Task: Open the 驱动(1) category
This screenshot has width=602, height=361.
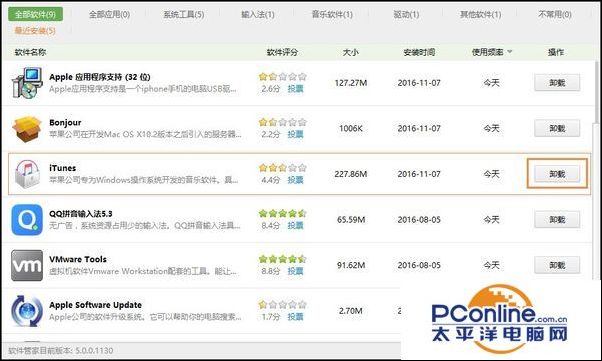Action: 406,15
